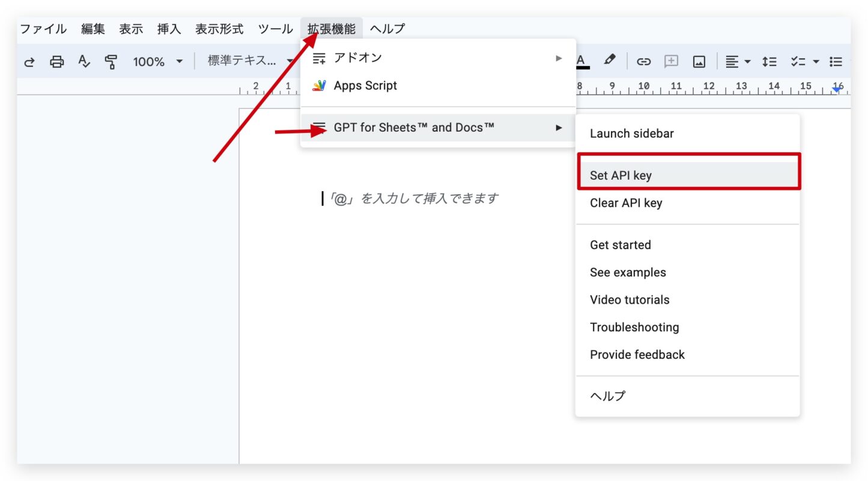This screenshot has height=481, width=868.
Task: Click the Apps Script colored icon
Action: coord(319,85)
